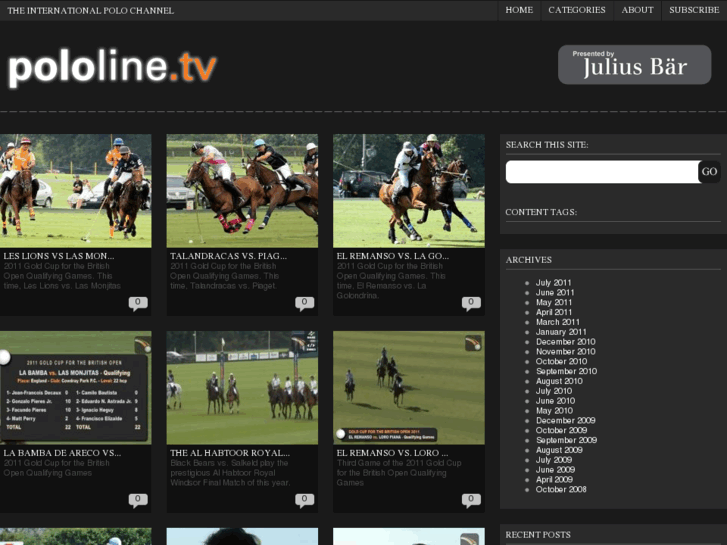Open La Bamba de Areco scoreboard thumbnail
The height and width of the screenshot is (545, 727).
click(x=76, y=388)
